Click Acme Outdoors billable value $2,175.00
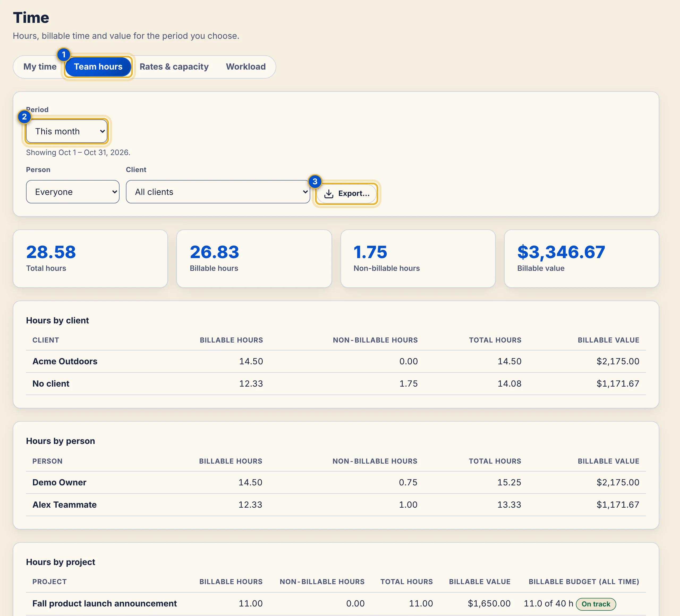Viewport: 680px width, 616px height. [618, 361]
